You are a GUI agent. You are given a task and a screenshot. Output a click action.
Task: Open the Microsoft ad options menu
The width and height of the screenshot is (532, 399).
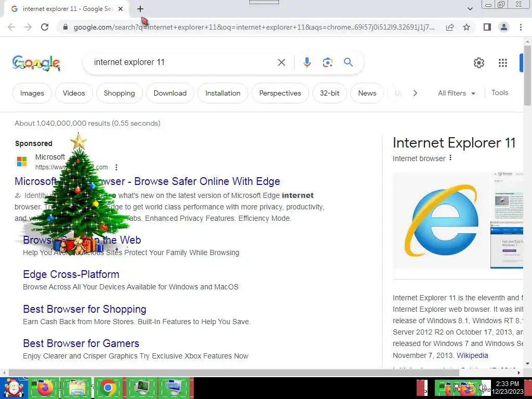pyautogui.click(x=116, y=167)
